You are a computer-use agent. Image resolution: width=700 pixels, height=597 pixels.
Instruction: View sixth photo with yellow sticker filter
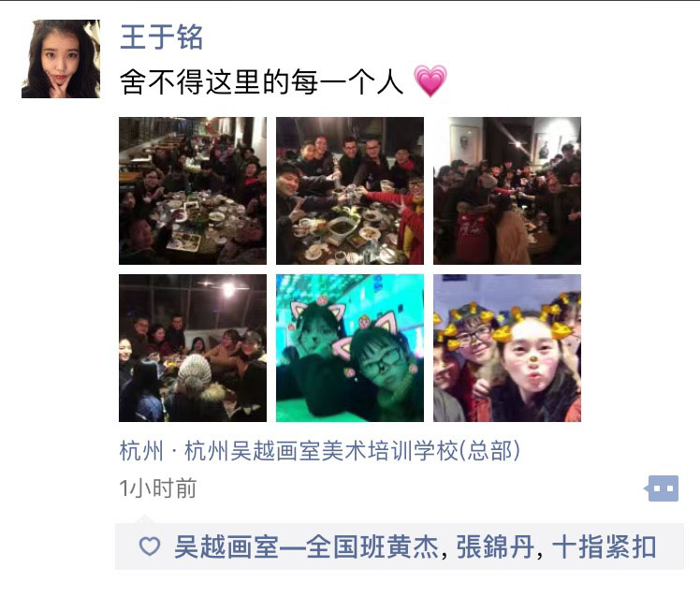(507, 348)
